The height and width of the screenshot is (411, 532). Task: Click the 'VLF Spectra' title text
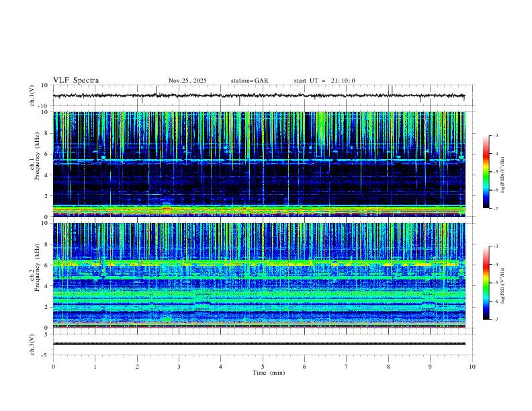76,81
